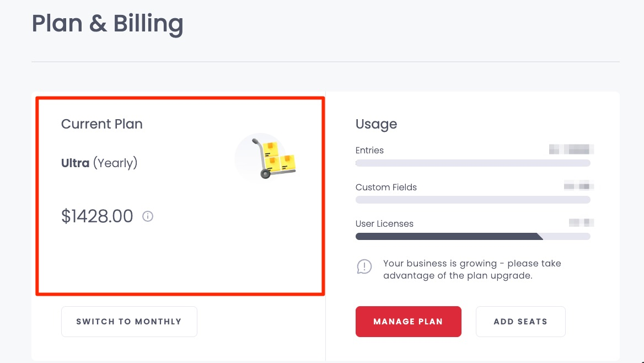Click the plan upgrade notice text
The height and width of the screenshot is (363, 644).
click(x=473, y=269)
